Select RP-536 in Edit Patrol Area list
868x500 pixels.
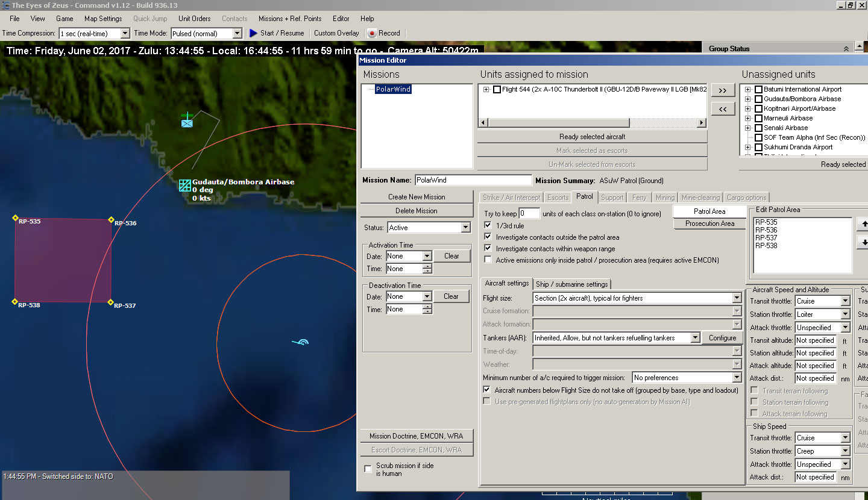pos(766,230)
